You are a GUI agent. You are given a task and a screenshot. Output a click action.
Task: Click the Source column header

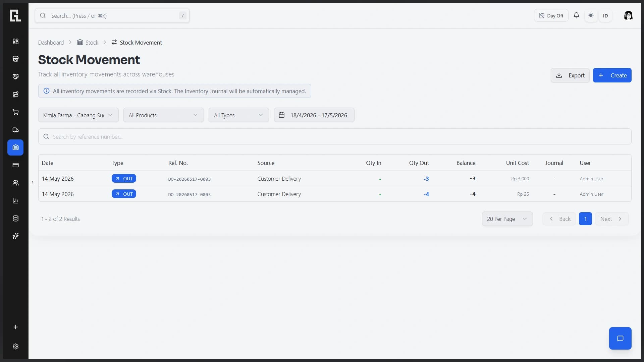(266, 163)
